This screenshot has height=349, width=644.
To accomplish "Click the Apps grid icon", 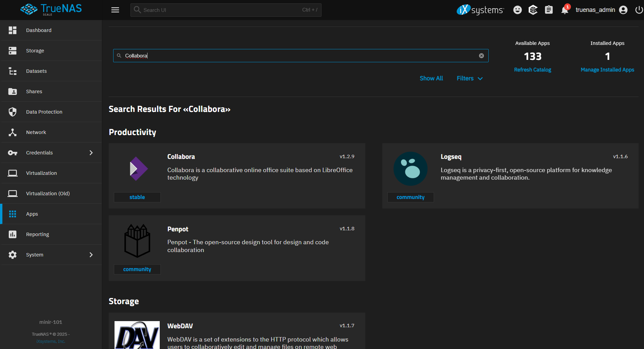I will 13,214.
